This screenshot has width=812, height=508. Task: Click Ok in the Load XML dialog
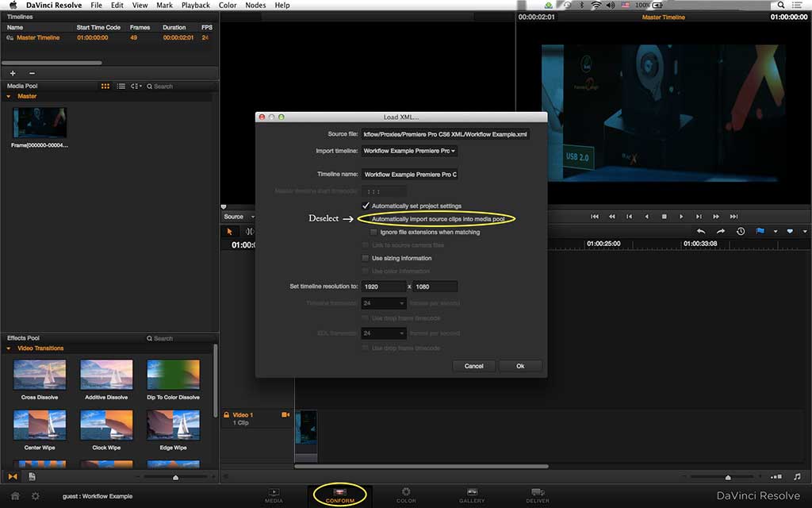tap(520, 366)
